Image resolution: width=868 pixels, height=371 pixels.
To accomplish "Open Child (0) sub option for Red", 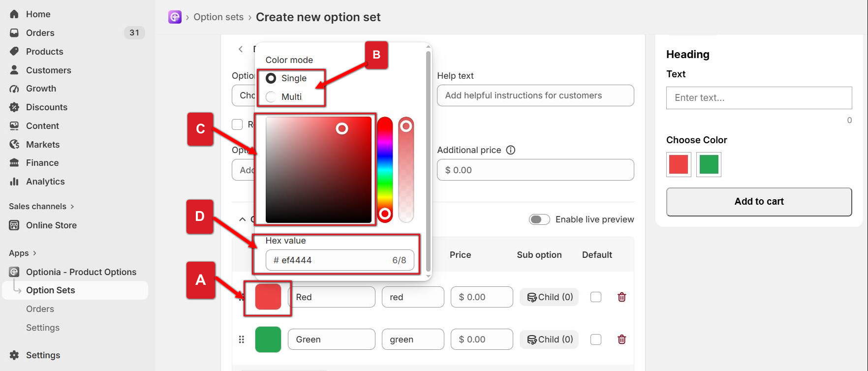I will 550,297.
